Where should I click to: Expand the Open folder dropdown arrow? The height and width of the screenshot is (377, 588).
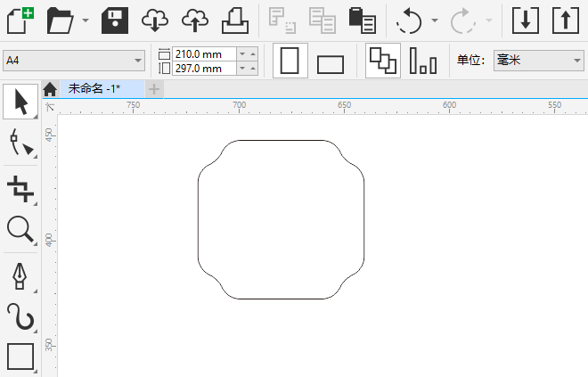coord(86,20)
